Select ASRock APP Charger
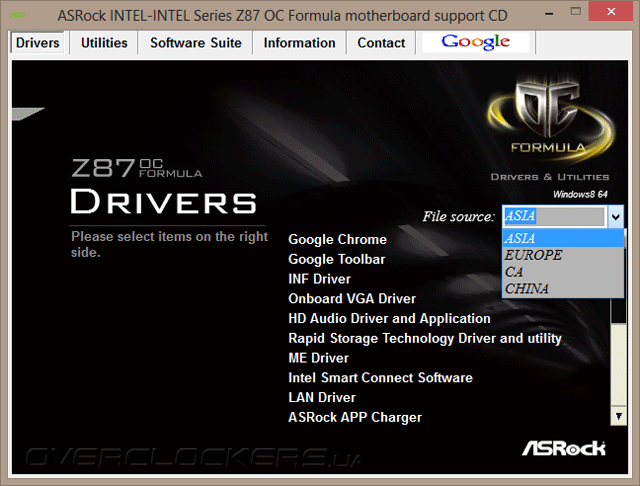Image resolution: width=640 pixels, height=486 pixels. click(x=355, y=417)
